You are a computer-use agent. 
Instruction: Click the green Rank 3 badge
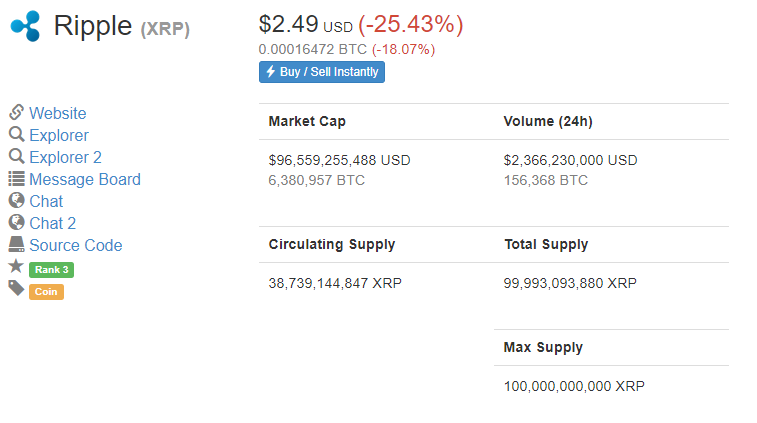pos(52,269)
